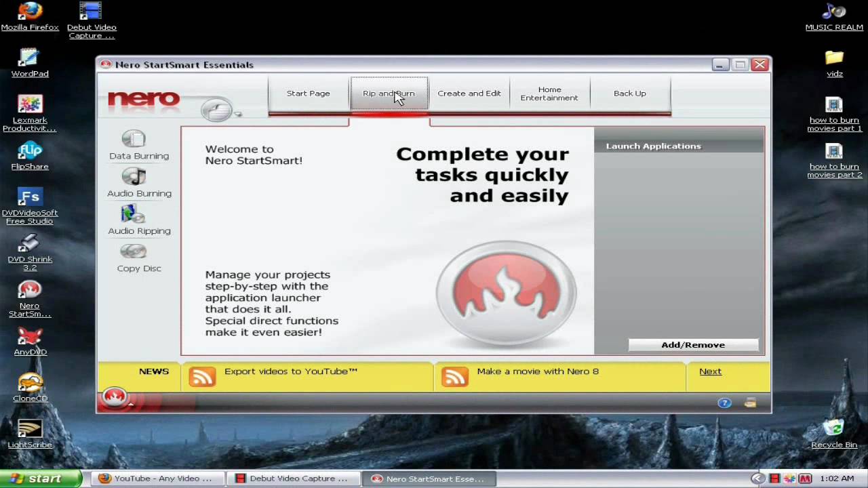Select Lexmark Productivity desktop icon
The height and width of the screenshot is (488, 868).
tap(30, 113)
